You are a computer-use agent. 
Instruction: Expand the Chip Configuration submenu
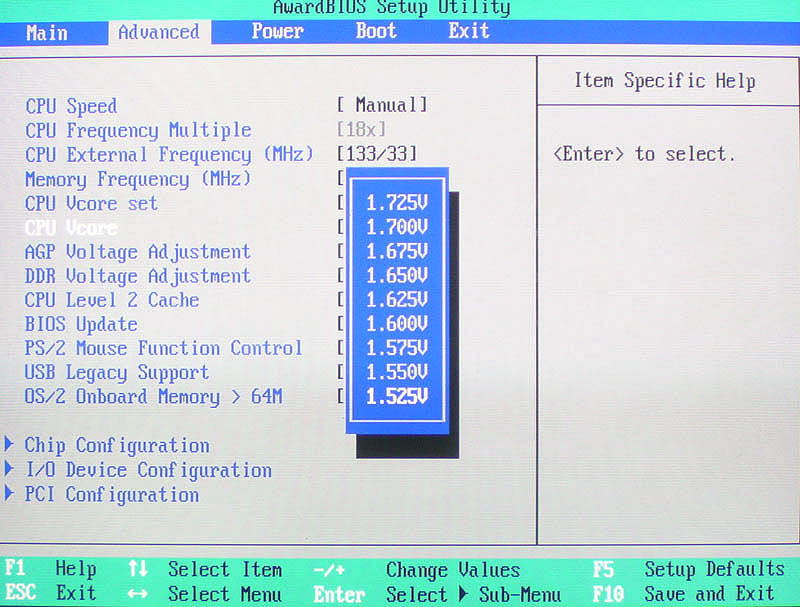click(117, 446)
